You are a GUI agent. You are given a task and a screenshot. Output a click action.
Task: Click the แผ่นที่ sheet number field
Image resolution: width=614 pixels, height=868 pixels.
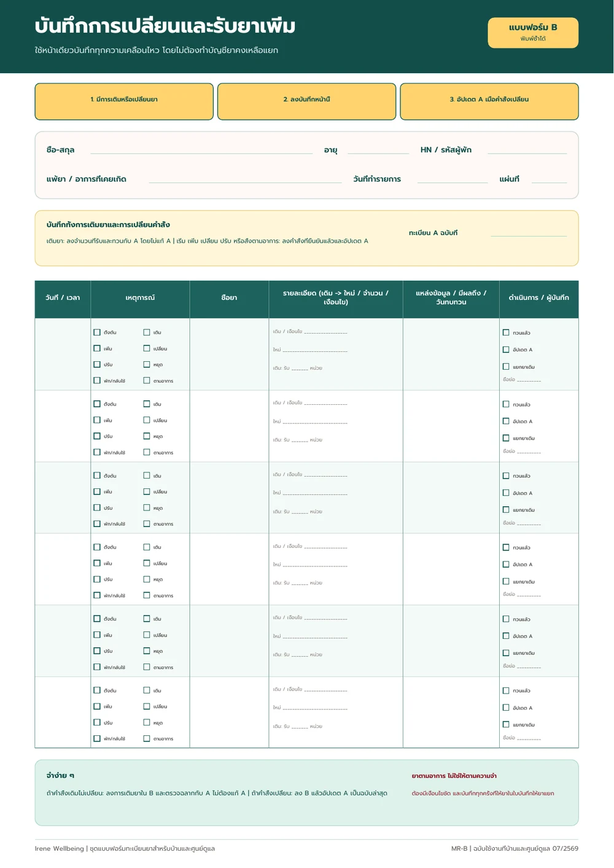click(549, 179)
